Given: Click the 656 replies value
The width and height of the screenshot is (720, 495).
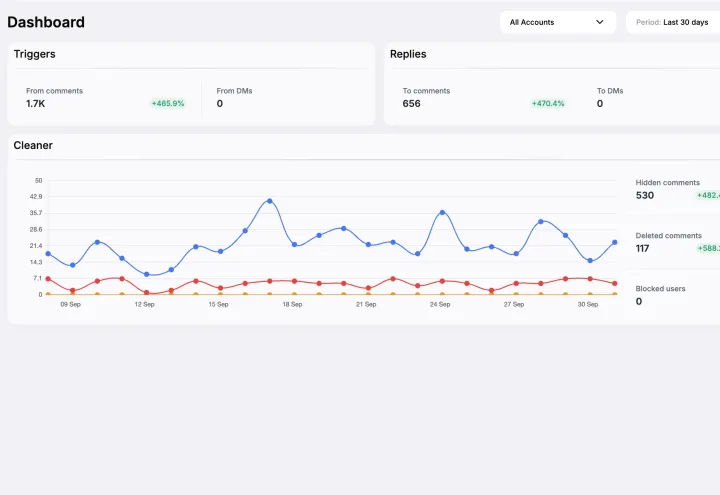Looking at the screenshot, I should tap(411, 104).
